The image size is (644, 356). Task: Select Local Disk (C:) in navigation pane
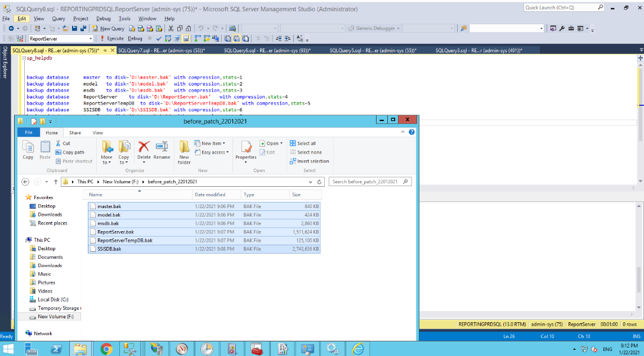pyautogui.click(x=50, y=300)
